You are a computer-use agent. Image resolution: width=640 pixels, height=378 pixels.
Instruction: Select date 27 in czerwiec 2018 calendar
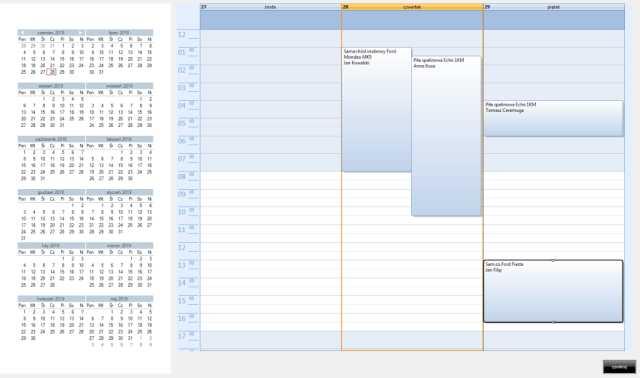coord(42,72)
